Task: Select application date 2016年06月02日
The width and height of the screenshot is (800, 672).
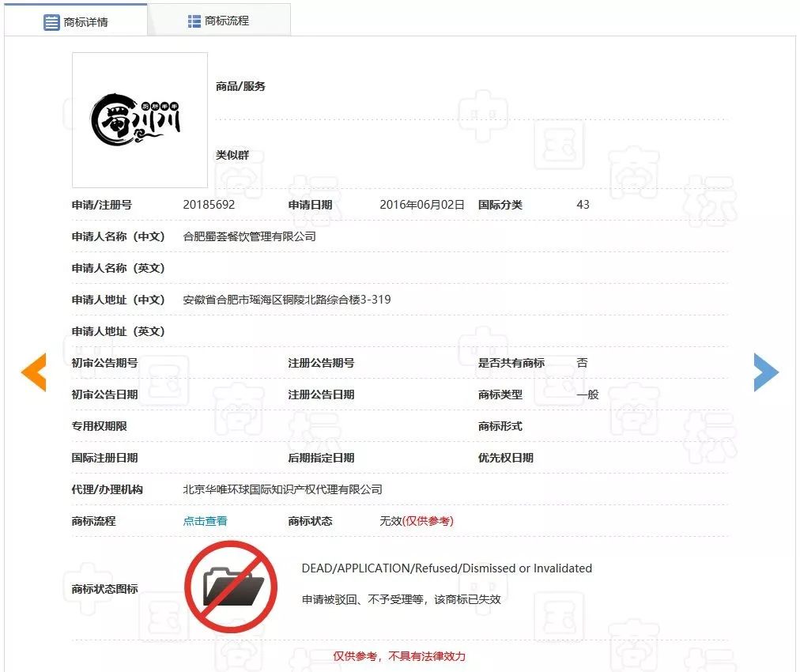Action: pos(422,205)
